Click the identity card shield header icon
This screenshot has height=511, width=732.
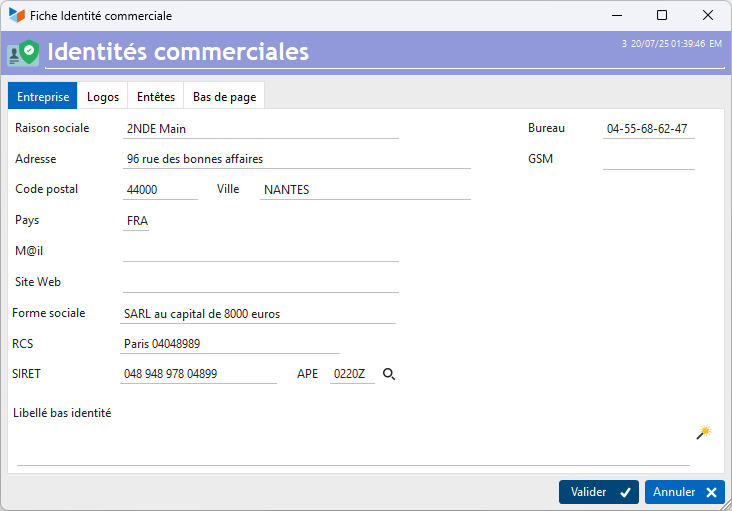pyautogui.click(x=23, y=53)
